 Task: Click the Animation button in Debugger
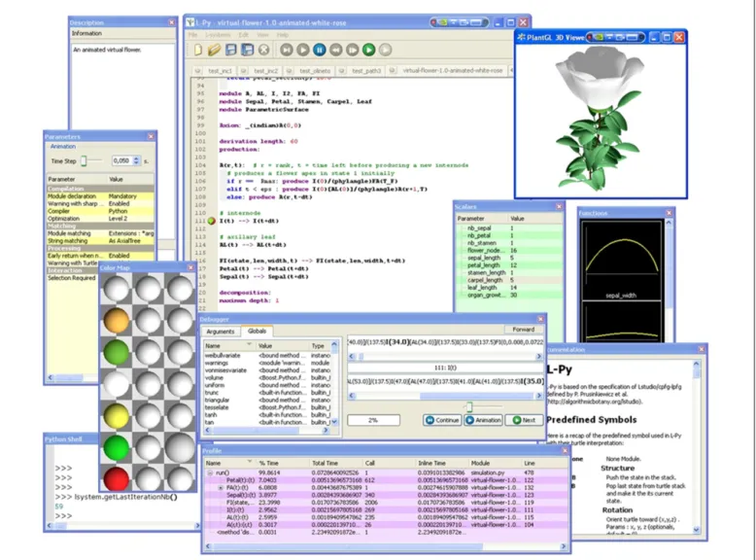click(x=483, y=420)
